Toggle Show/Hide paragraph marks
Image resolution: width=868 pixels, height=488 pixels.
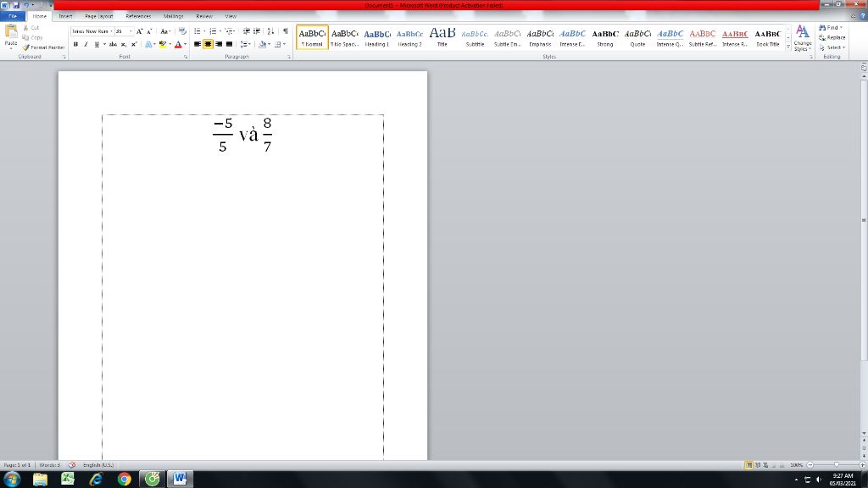pyautogui.click(x=286, y=31)
